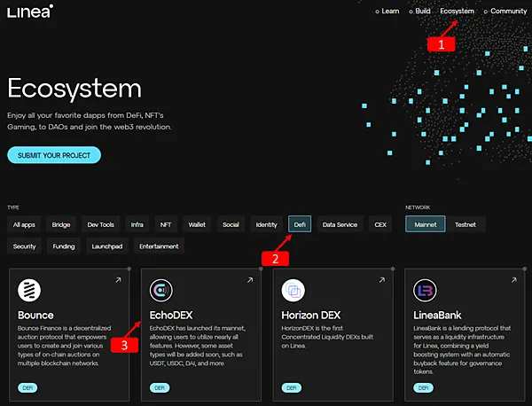The height and width of the screenshot is (406, 532).
Task: Switch network to Testnet
Action: 465,224
